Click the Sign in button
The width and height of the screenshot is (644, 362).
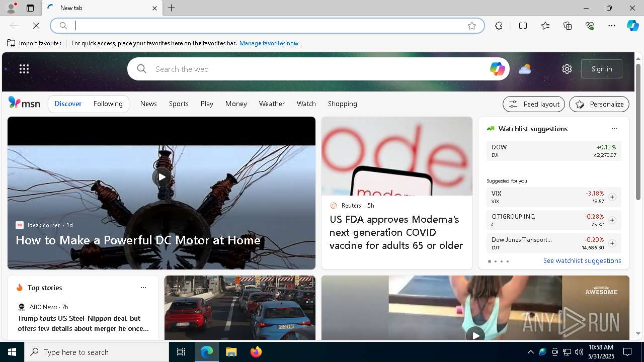(x=602, y=69)
